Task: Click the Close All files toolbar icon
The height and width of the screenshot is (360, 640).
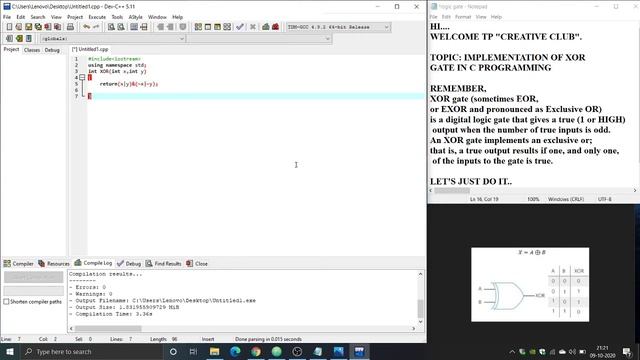Action: (x=57, y=27)
